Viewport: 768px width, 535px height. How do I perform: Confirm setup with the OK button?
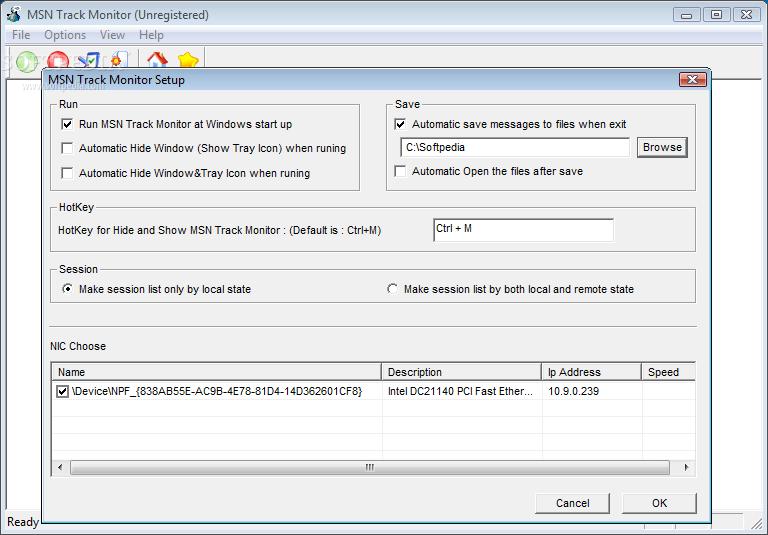pyautogui.click(x=659, y=503)
